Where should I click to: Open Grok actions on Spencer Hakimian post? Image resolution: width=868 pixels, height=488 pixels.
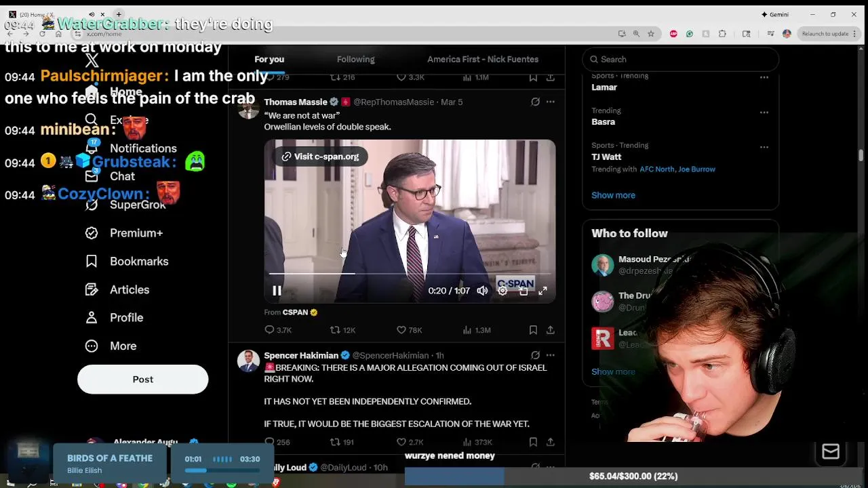535,355
